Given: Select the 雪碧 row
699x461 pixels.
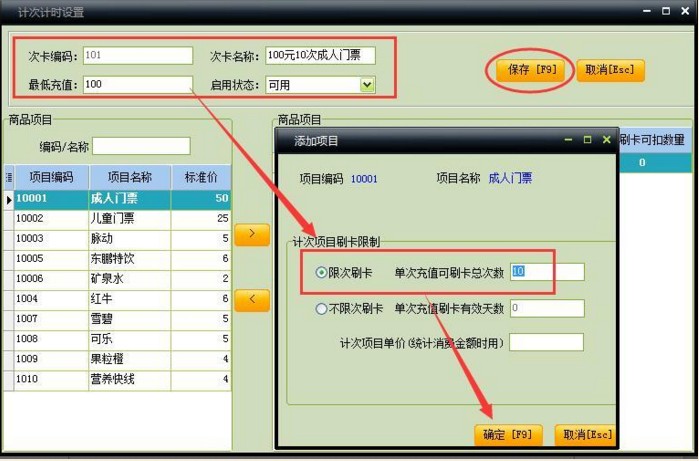Looking at the screenshot, I should (x=117, y=319).
